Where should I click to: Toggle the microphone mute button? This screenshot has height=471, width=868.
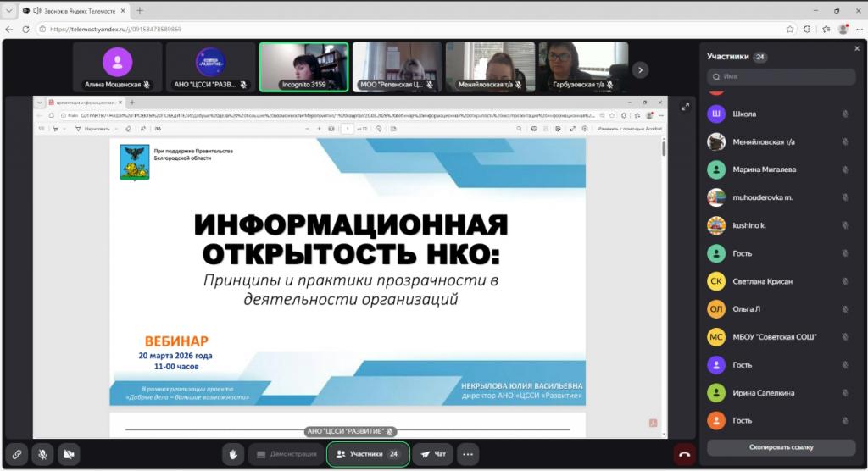click(x=42, y=454)
